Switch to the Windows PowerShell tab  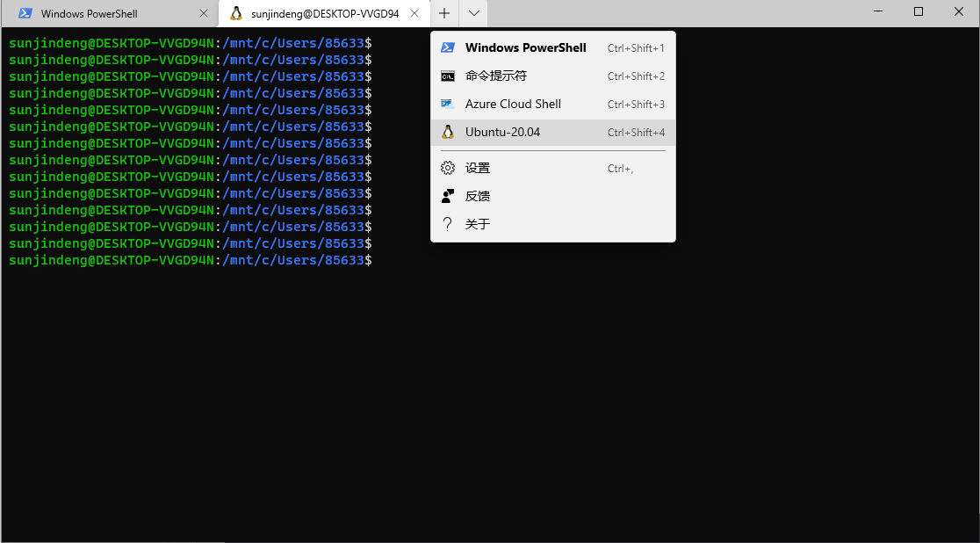coord(105,13)
